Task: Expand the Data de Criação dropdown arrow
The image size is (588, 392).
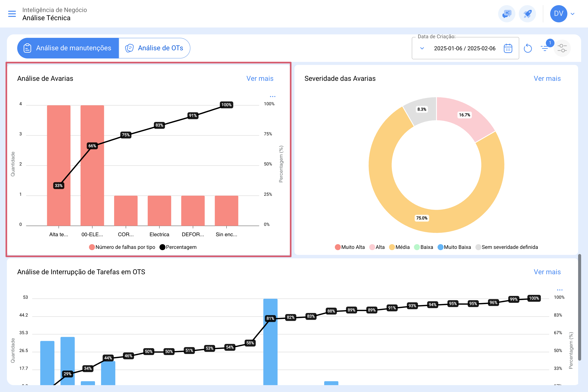Action: pos(422,48)
